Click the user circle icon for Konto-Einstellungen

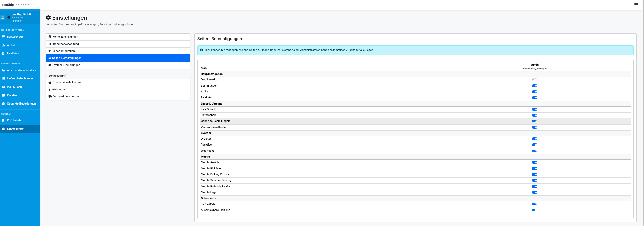50,37
